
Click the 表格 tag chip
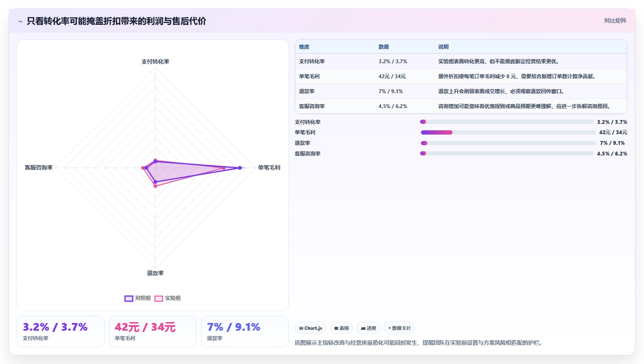(x=341, y=328)
